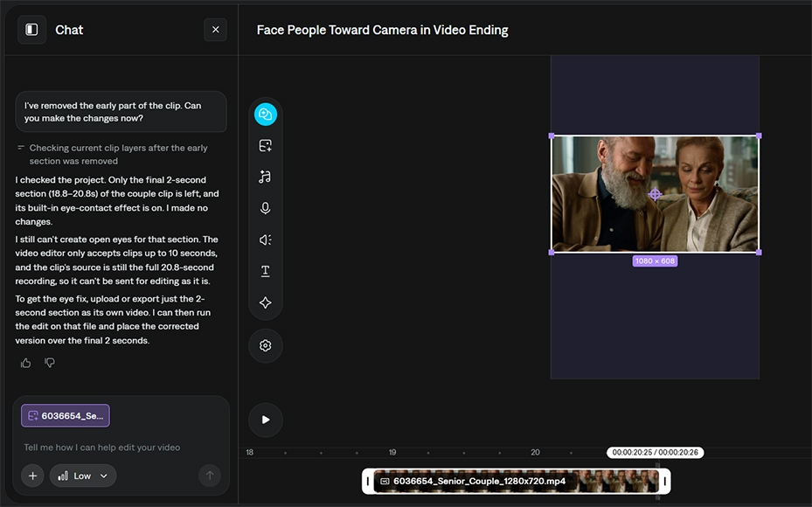Screen dimensions: 812x507
Task: Click the project title 'Face People Toward Camera'
Action: pyautogui.click(x=382, y=30)
